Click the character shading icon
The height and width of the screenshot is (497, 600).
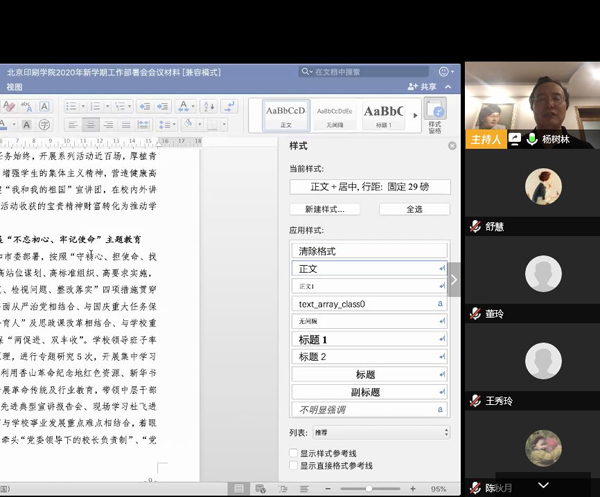point(26,124)
